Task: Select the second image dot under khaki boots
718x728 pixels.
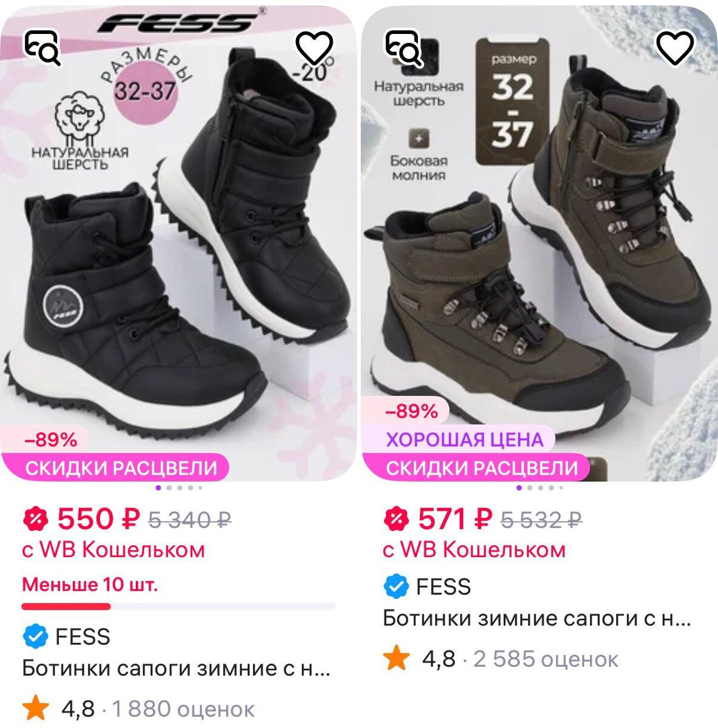Action: pyautogui.click(x=530, y=488)
